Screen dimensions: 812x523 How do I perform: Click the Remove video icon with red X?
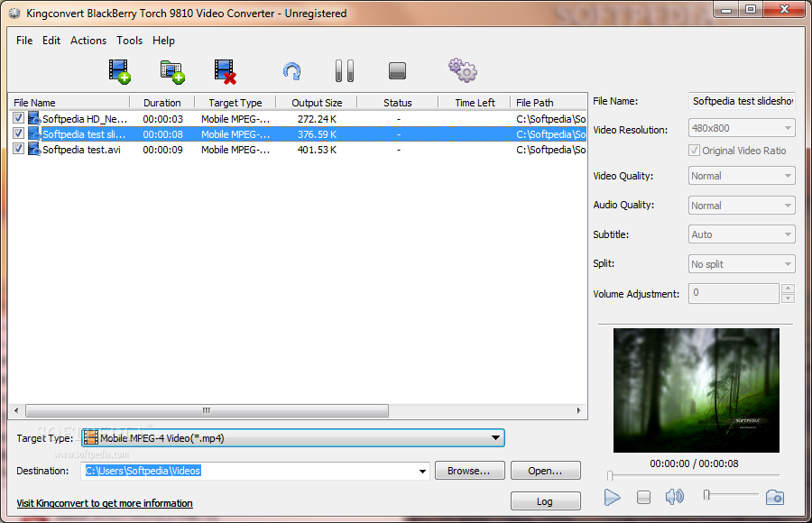(x=226, y=71)
